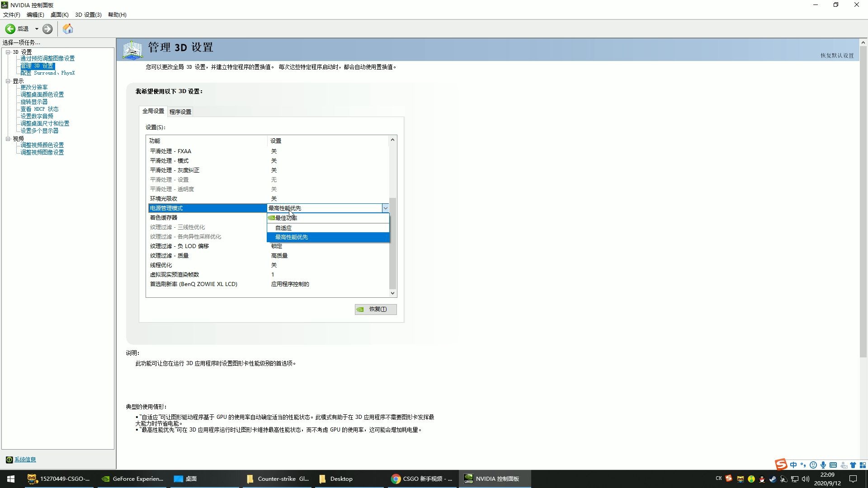
Task: Open the Back history dropdown arrow
Action: tap(37, 29)
